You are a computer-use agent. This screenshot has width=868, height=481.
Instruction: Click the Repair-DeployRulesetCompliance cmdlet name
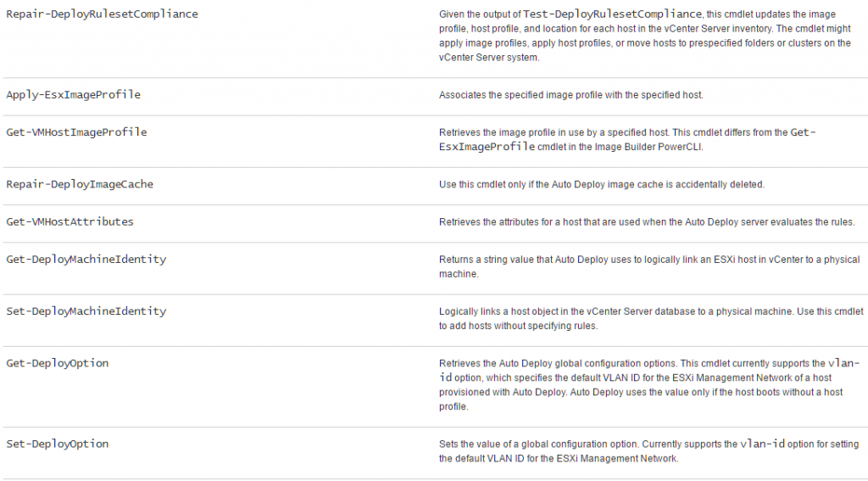pos(102,14)
